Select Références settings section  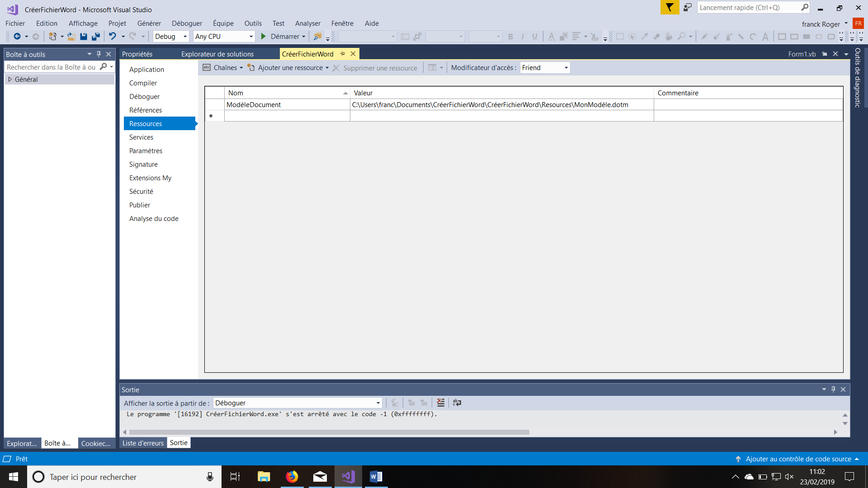pos(146,110)
